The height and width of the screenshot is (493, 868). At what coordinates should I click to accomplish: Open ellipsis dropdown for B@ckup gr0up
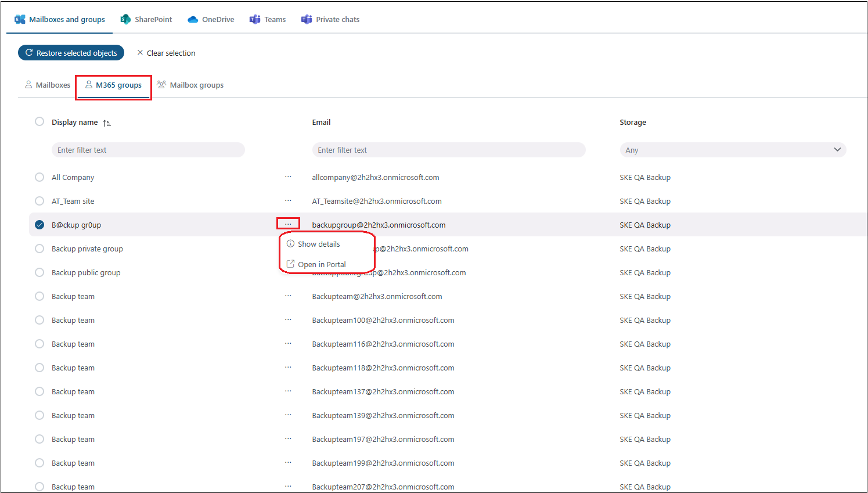coord(288,224)
